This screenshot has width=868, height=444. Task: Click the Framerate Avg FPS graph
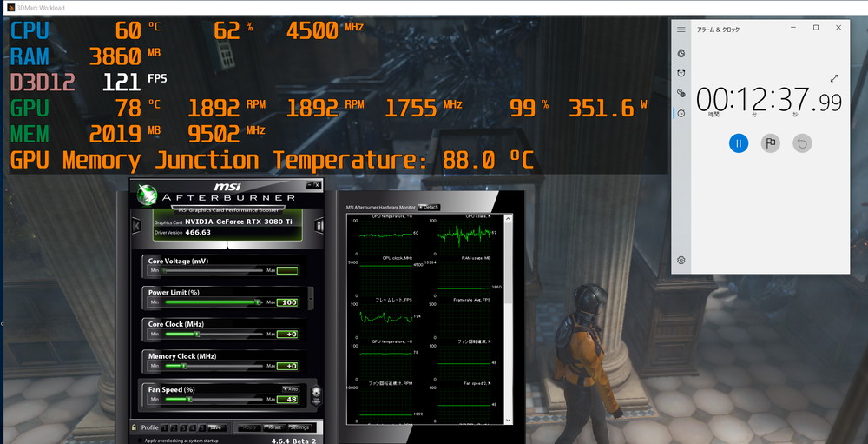tap(464, 319)
